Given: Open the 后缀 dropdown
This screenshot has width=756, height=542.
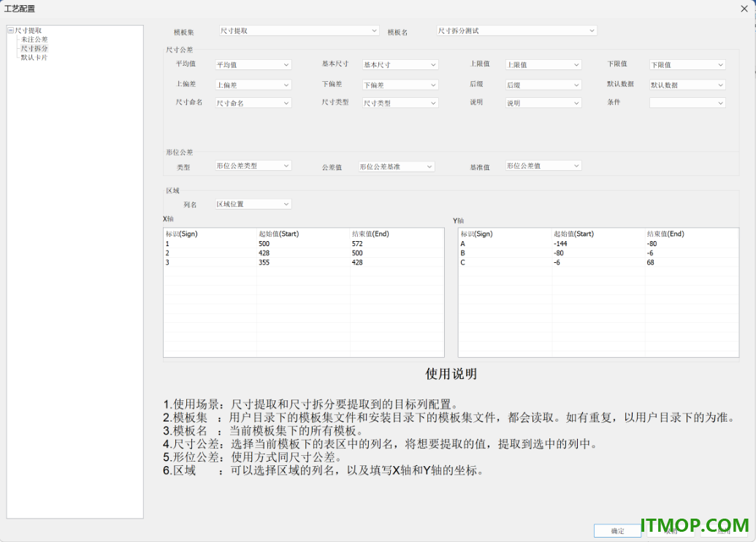Looking at the screenshot, I should pyautogui.click(x=543, y=85).
